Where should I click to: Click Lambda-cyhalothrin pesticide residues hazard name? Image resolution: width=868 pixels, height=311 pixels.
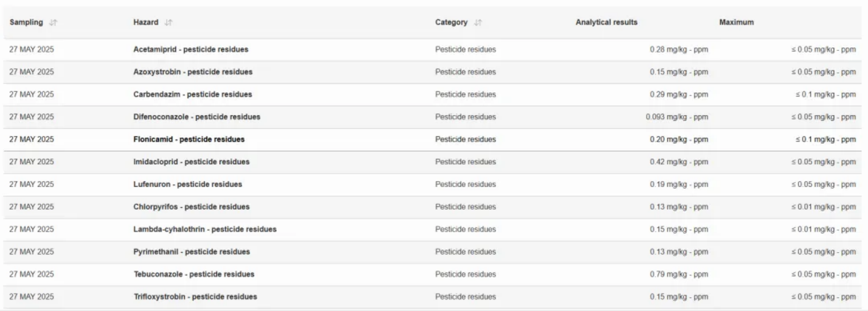205,229
